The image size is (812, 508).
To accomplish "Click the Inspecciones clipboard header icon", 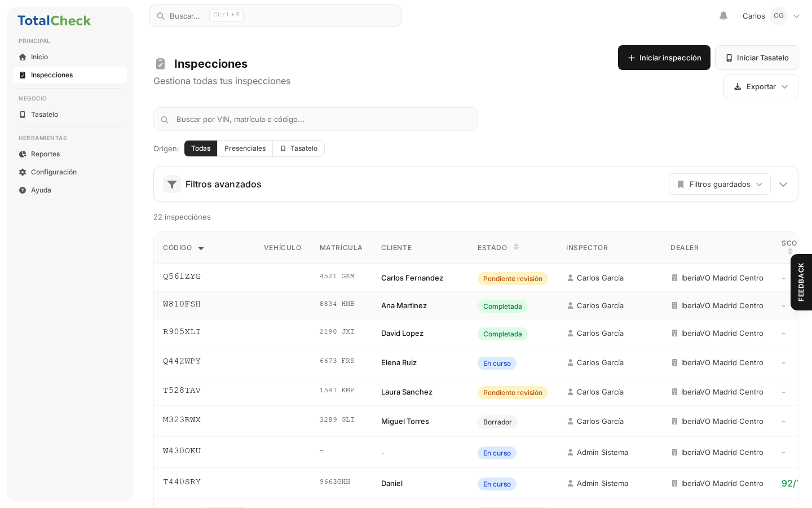I will click(x=160, y=64).
